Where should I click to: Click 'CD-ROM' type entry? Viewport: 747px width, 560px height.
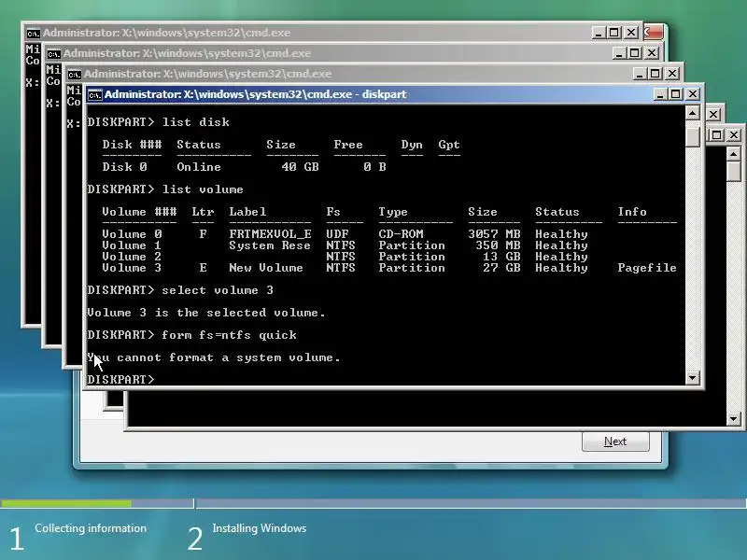tap(401, 234)
